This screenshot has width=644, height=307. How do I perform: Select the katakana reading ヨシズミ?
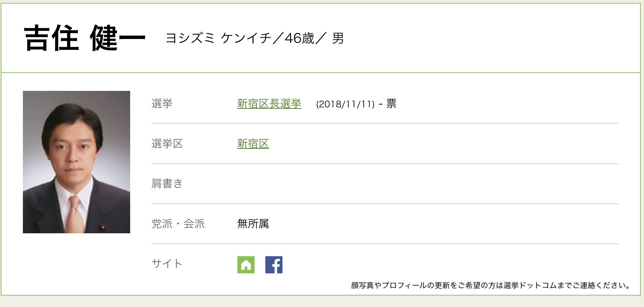190,38
